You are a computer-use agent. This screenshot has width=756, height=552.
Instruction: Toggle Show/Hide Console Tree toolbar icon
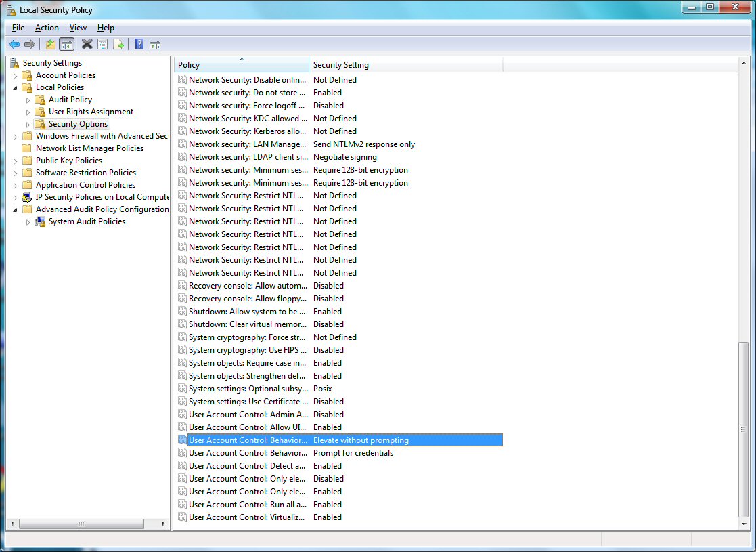[67, 45]
